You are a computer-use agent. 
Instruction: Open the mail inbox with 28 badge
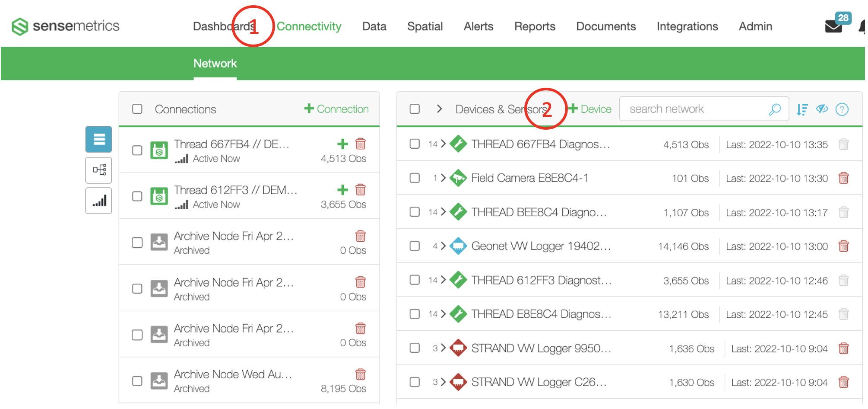833,26
